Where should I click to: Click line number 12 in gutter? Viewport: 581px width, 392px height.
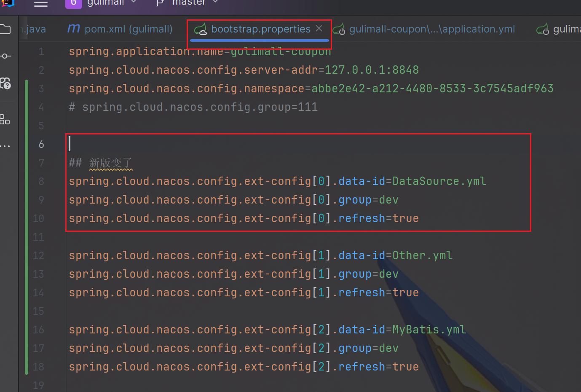38,255
